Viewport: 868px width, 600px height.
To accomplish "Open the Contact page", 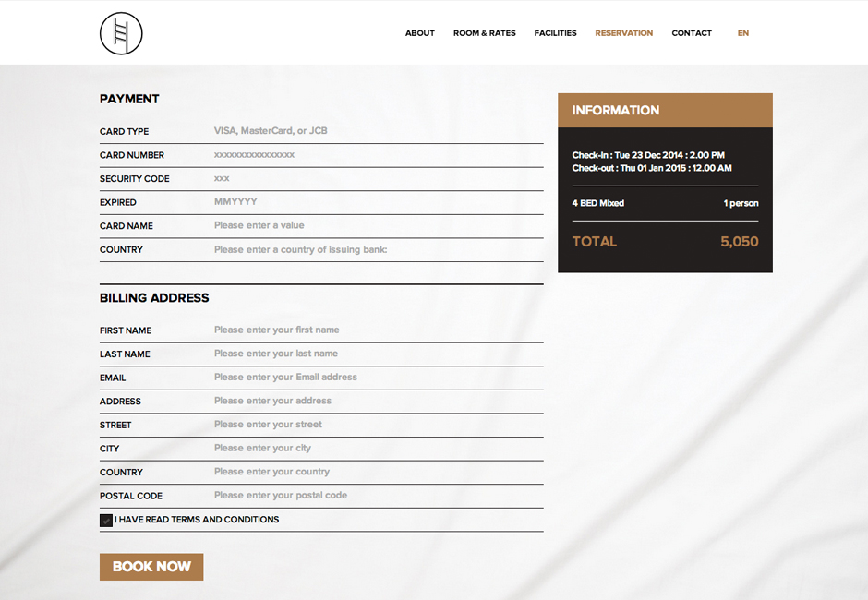I will point(692,33).
